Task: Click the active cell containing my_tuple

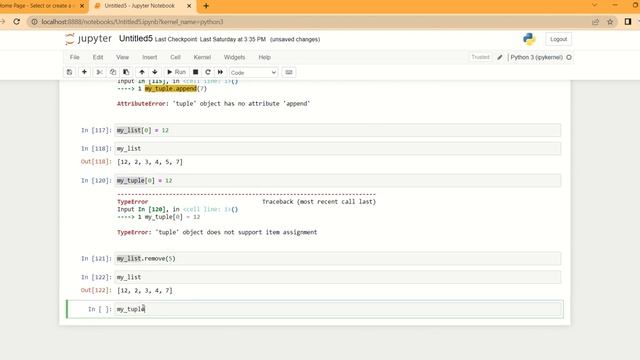Action: pyautogui.click(x=338, y=309)
